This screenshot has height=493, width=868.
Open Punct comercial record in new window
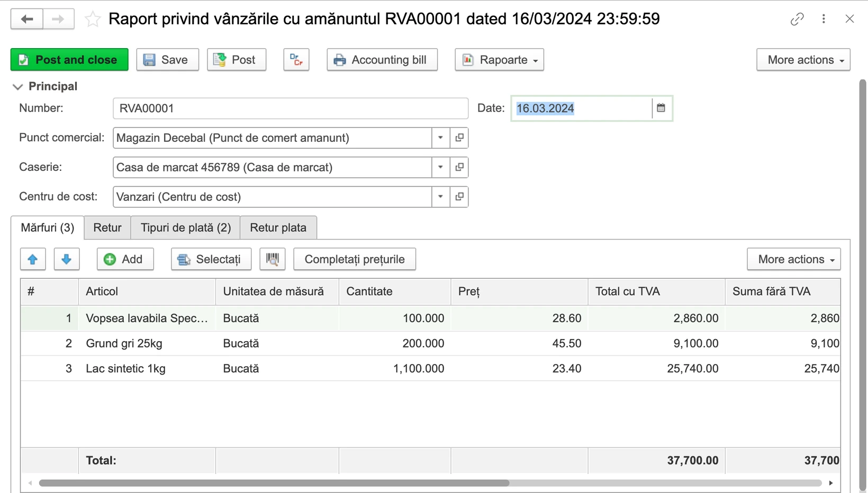pos(459,138)
